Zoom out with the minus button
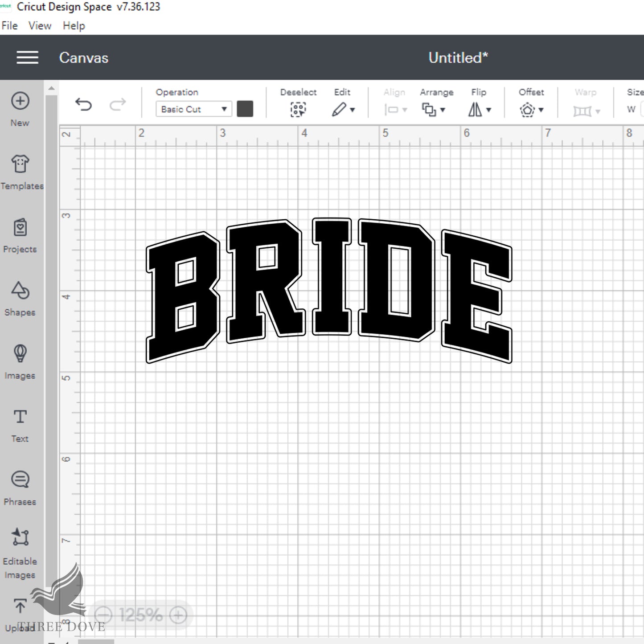Viewport: 644px width, 644px height. (x=103, y=615)
